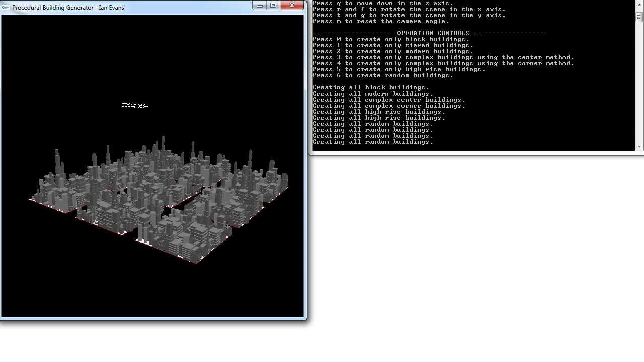Image resolution: width=644 pixels, height=362 pixels.
Task: Click the 'Press q to move down in the z axis.' line
Action: point(383,3)
